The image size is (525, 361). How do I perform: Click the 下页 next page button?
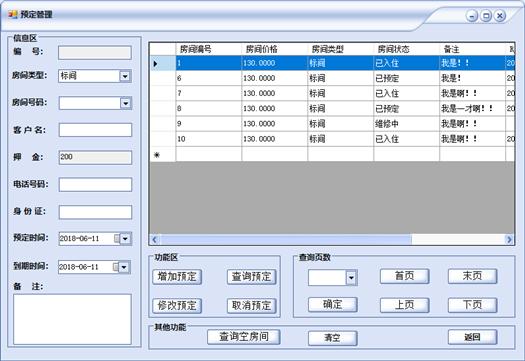pyautogui.click(x=472, y=305)
